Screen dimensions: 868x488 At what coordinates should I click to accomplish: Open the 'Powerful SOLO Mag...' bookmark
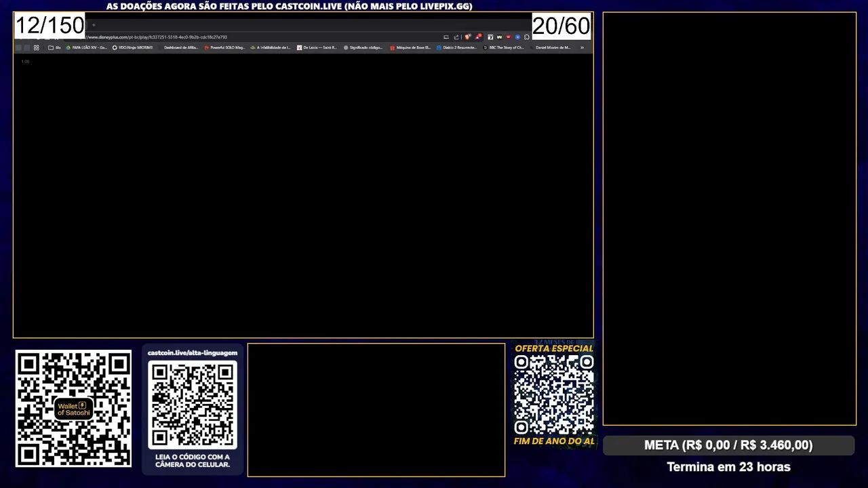pos(224,47)
